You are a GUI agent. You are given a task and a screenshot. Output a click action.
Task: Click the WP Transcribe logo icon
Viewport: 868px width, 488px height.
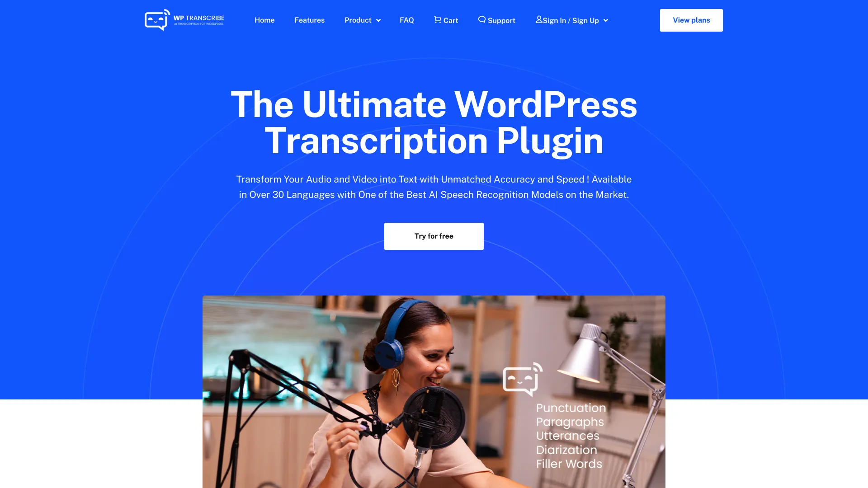tap(156, 20)
